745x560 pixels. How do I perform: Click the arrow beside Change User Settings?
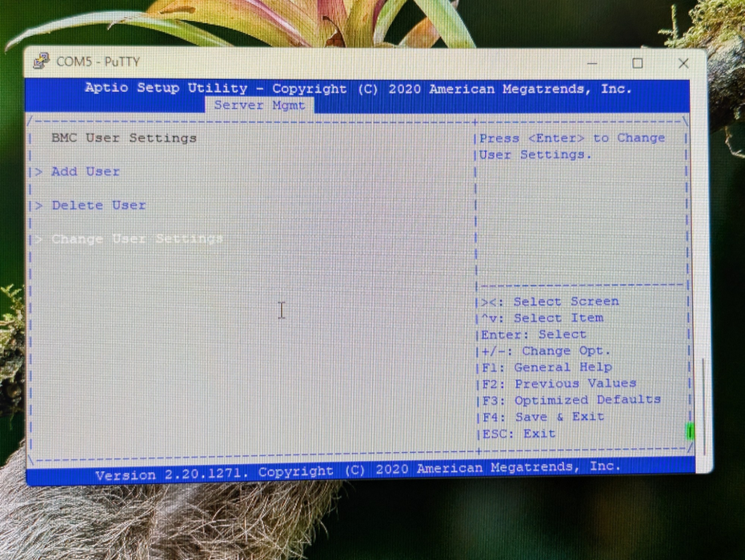point(38,239)
